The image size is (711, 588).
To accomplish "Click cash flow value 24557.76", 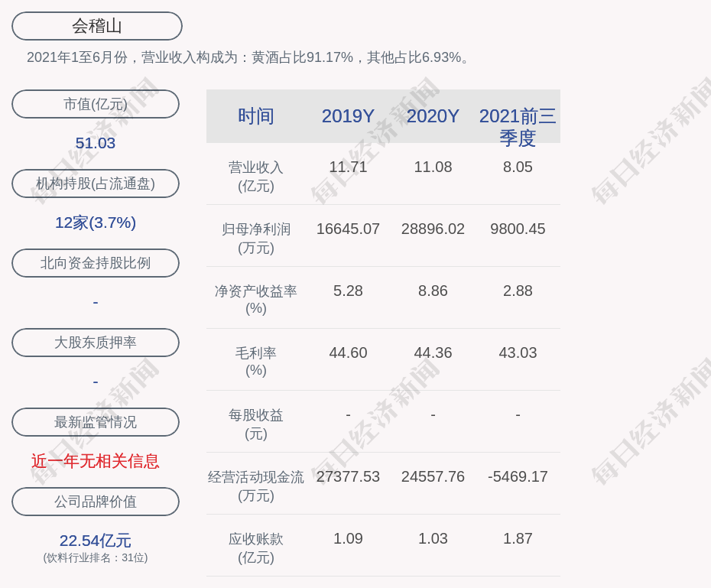I will (433, 477).
